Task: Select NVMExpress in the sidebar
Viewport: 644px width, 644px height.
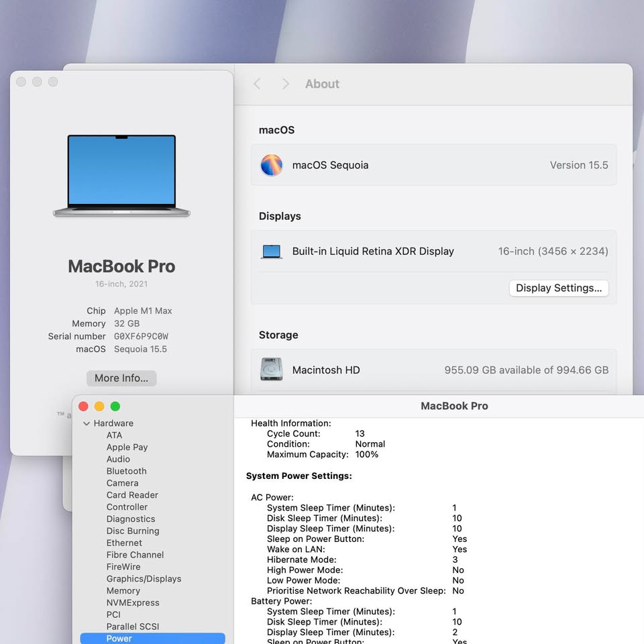Action: (x=133, y=602)
